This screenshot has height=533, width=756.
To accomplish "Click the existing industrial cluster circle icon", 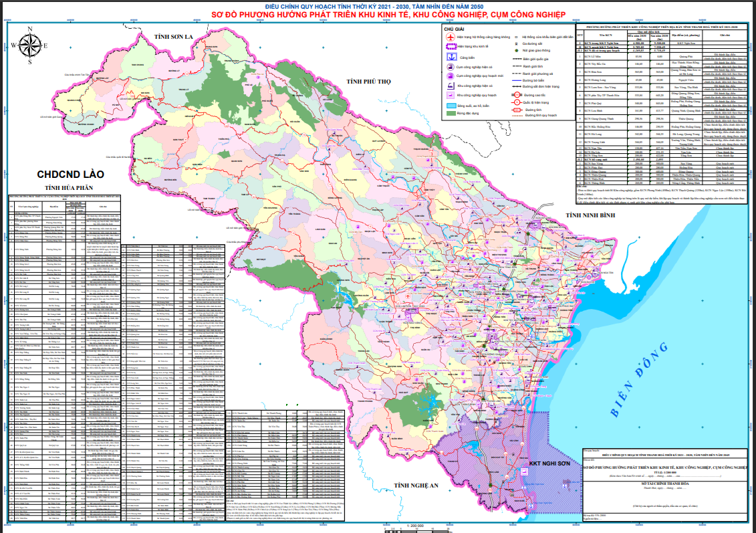I will 451,67.
